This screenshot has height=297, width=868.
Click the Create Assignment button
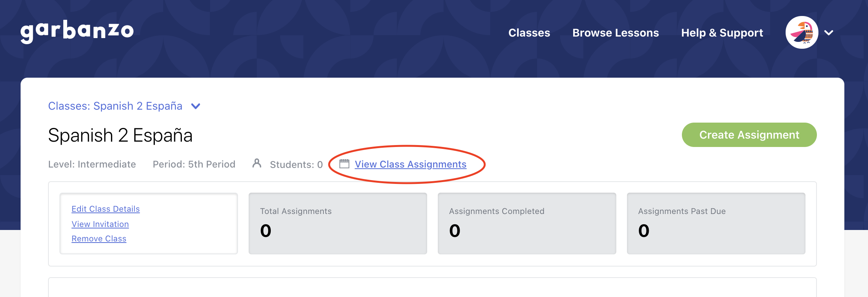tap(749, 134)
